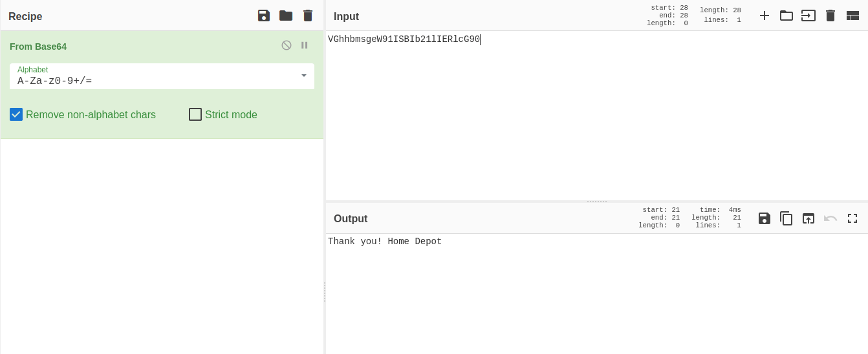
Task: Click the Input panel heading
Action: point(346,16)
